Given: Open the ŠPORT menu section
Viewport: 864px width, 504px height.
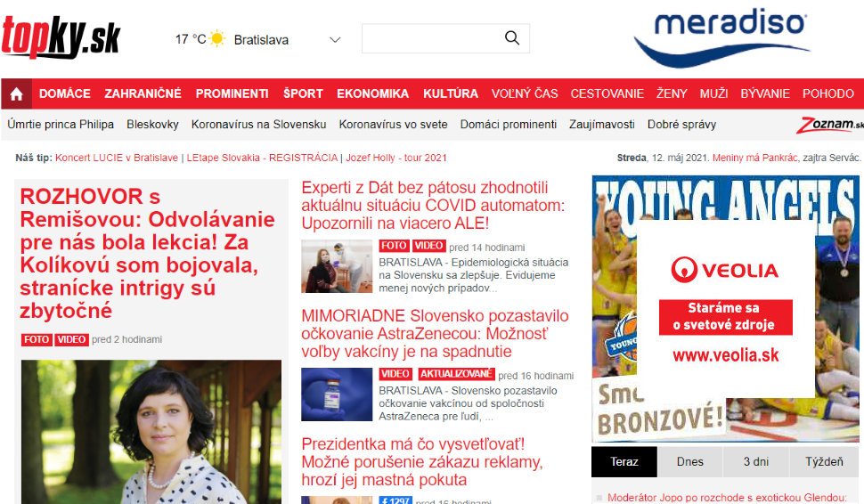Looking at the screenshot, I should click(x=303, y=93).
